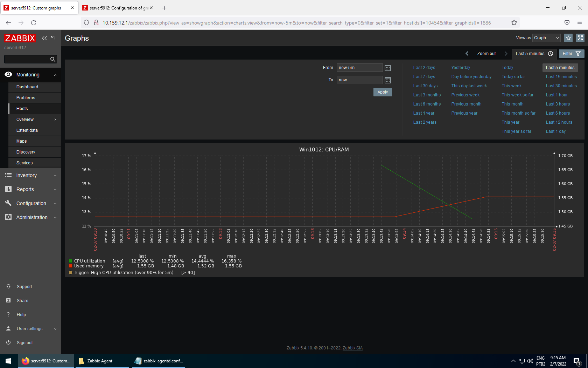
Task: Sign out using the power icon
Action: (8, 343)
